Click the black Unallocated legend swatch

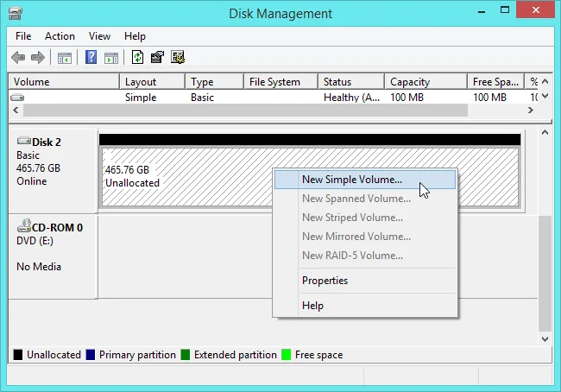pyautogui.click(x=18, y=355)
